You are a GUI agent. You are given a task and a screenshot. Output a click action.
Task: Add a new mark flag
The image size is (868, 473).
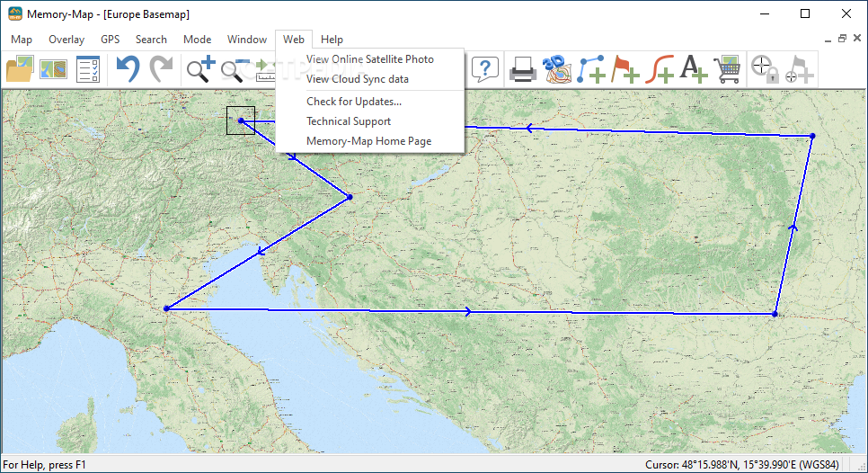click(625, 69)
